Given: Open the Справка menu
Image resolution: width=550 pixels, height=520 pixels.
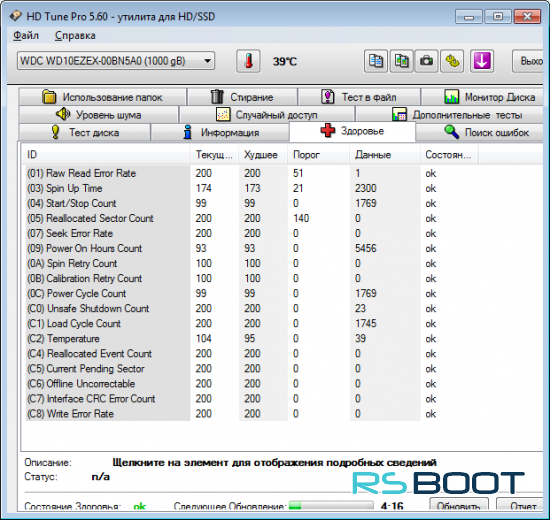Looking at the screenshot, I should point(75,35).
